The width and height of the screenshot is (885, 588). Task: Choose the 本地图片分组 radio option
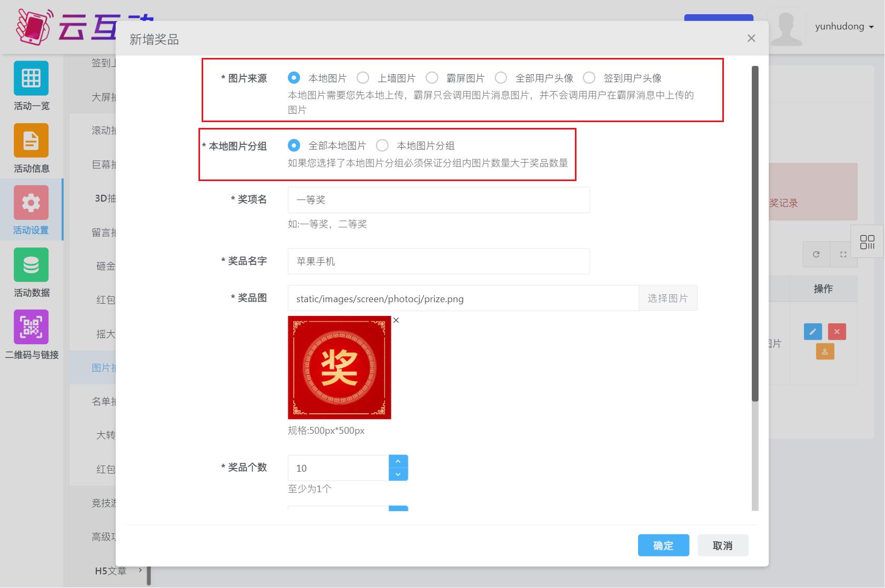click(382, 145)
